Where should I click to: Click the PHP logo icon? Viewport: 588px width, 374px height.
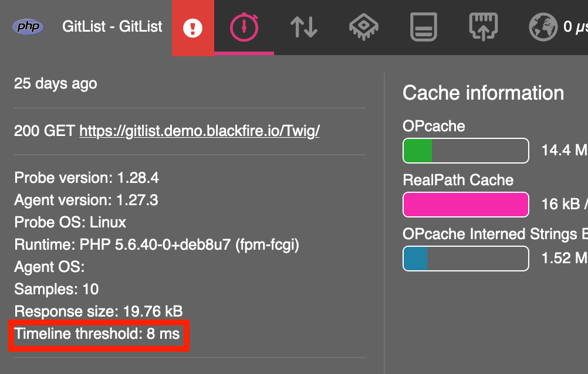[28, 26]
